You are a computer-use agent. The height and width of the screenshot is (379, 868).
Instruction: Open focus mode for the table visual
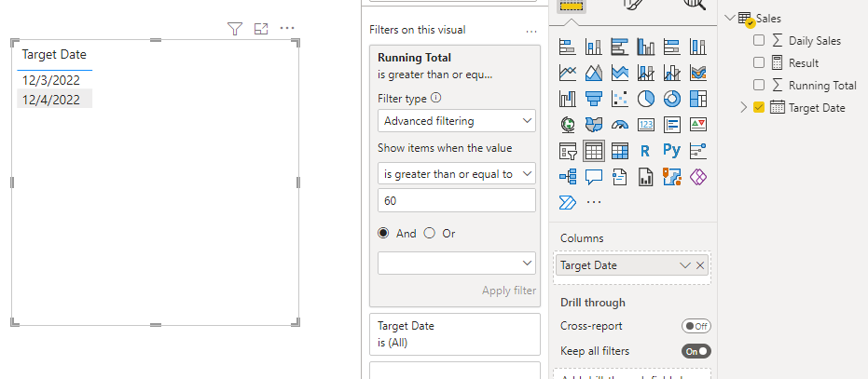point(261,29)
